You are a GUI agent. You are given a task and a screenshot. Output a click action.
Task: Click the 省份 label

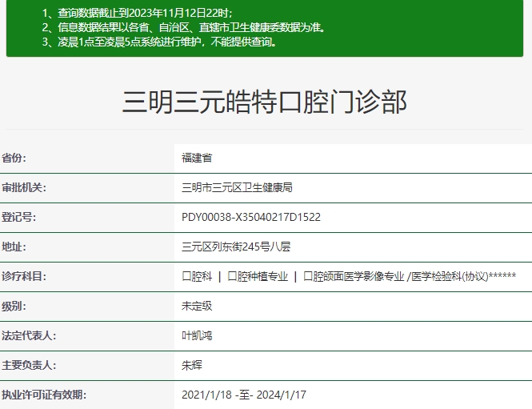tap(14, 158)
